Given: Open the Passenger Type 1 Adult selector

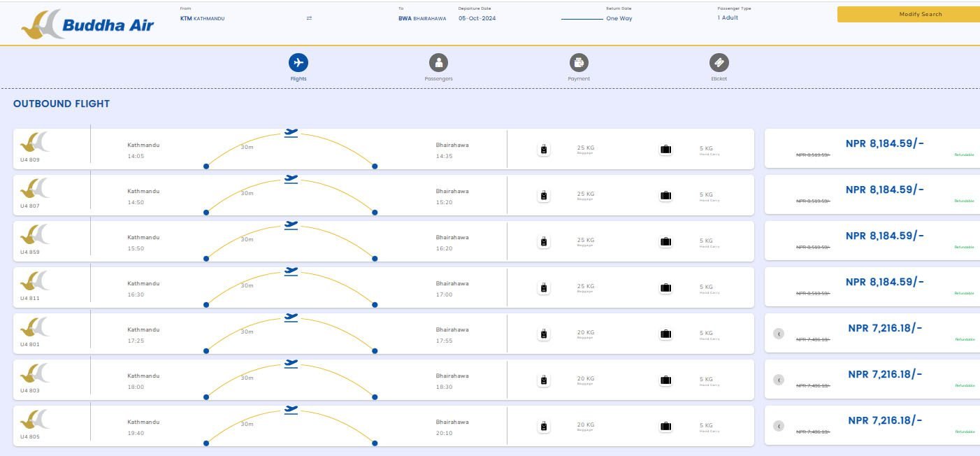Looking at the screenshot, I should (x=728, y=17).
